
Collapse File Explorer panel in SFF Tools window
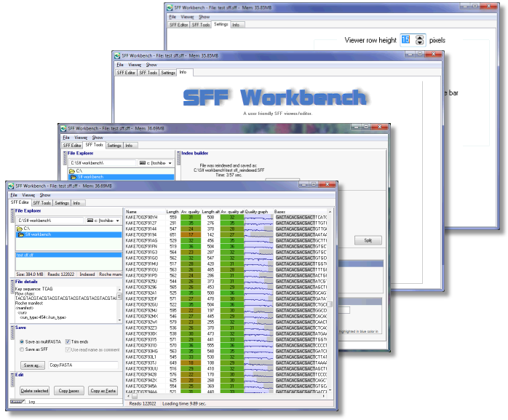[x=65, y=158]
